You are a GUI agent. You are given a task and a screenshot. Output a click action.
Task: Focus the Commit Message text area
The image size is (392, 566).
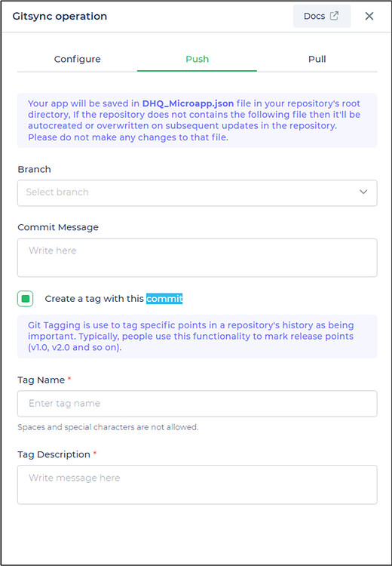[198, 258]
